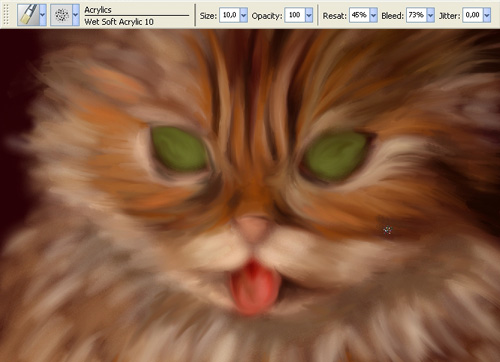Image resolution: width=500 pixels, height=362 pixels.
Task: Click the cat's pink tongue on canvas
Action: click(x=254, y=288)
